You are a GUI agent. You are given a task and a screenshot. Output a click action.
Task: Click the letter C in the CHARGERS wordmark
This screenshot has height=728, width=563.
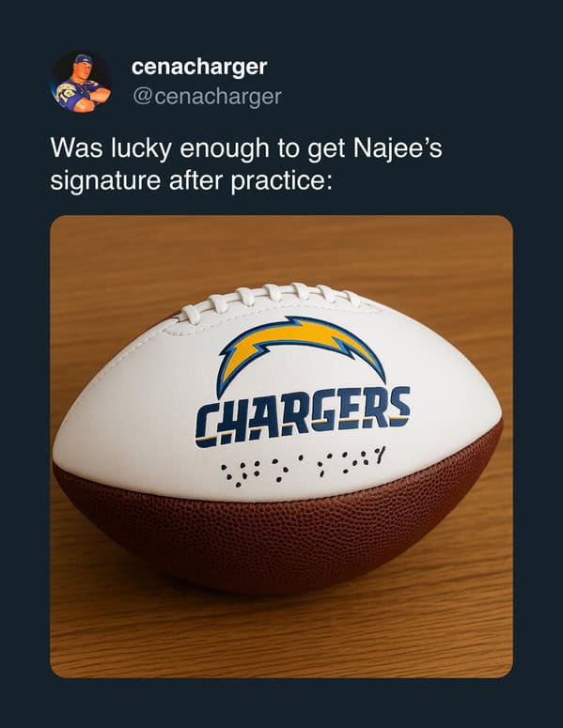(x=206, y=426)
